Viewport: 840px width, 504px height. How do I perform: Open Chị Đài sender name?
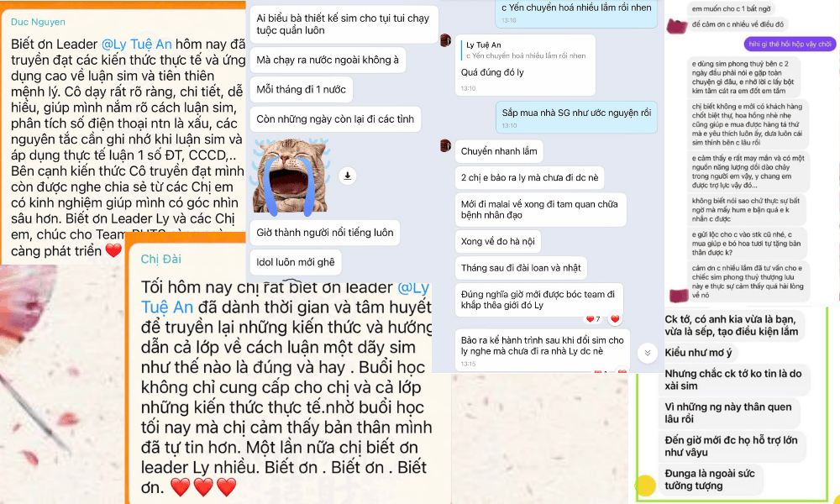click(160, 260)
